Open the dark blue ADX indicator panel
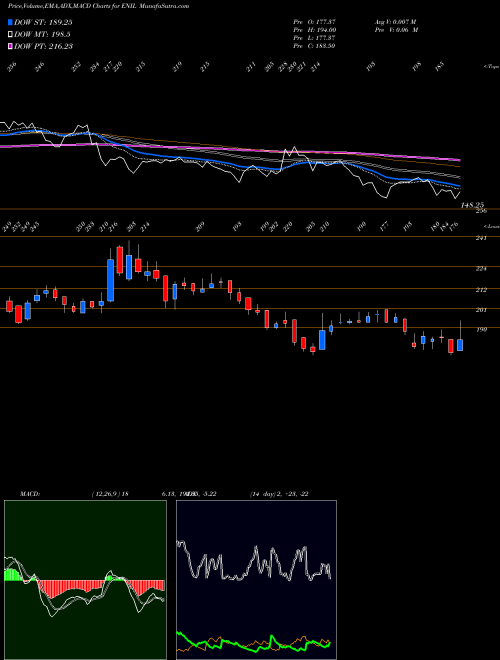This screenshot has height=660, width=500. coord(256,580)
